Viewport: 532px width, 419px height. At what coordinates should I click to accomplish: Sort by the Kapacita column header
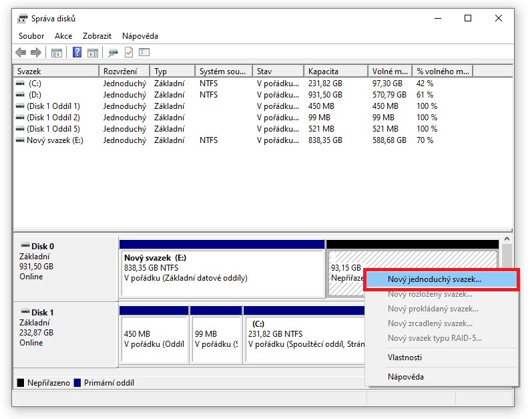[x=336, y=72]
